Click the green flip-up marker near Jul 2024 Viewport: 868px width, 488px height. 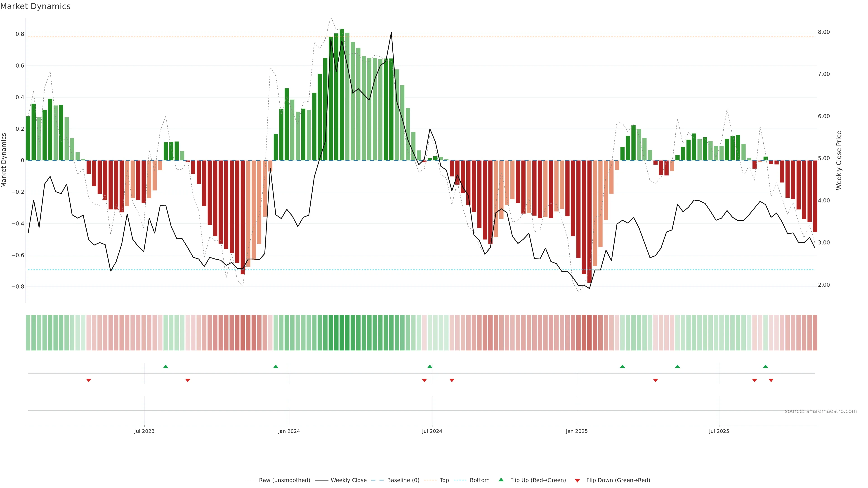(x=430, y=366)
